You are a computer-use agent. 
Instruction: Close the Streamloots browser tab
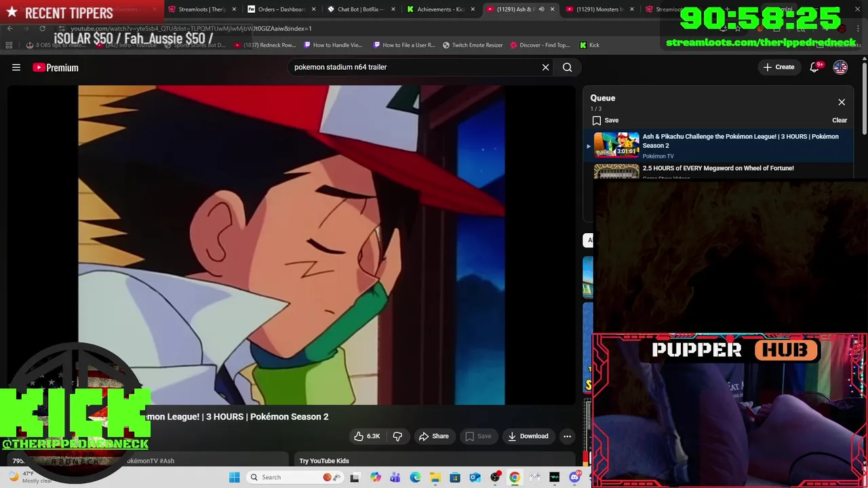coord(234,9)
